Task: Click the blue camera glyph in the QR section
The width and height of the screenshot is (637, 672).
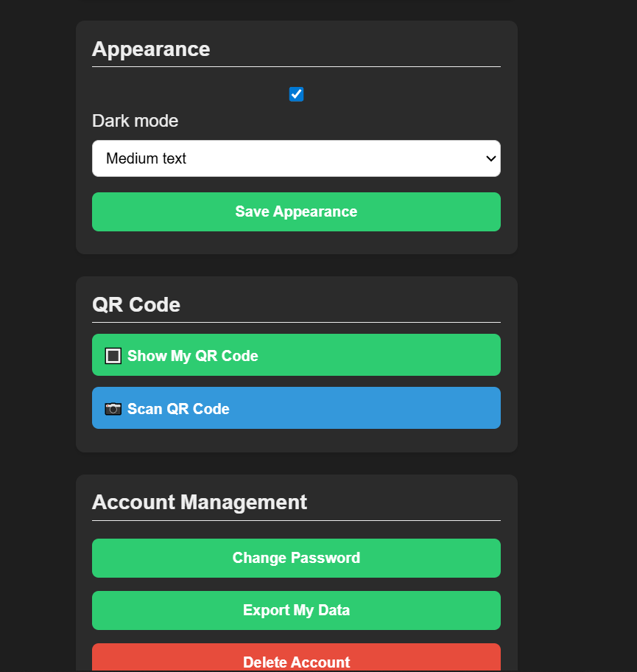Action: coord(113,407)
